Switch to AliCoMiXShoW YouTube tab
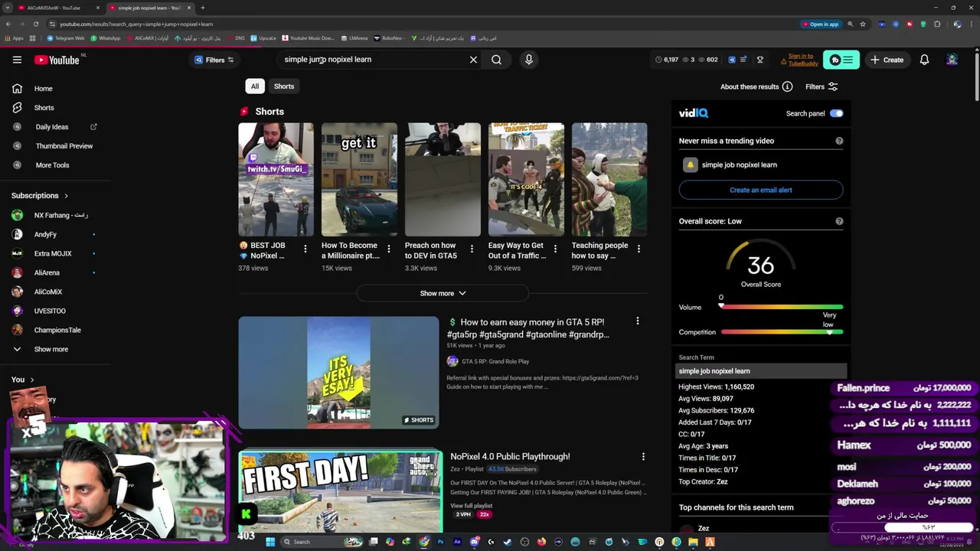This screenshot has height=551, width=980. coord(57,8)
